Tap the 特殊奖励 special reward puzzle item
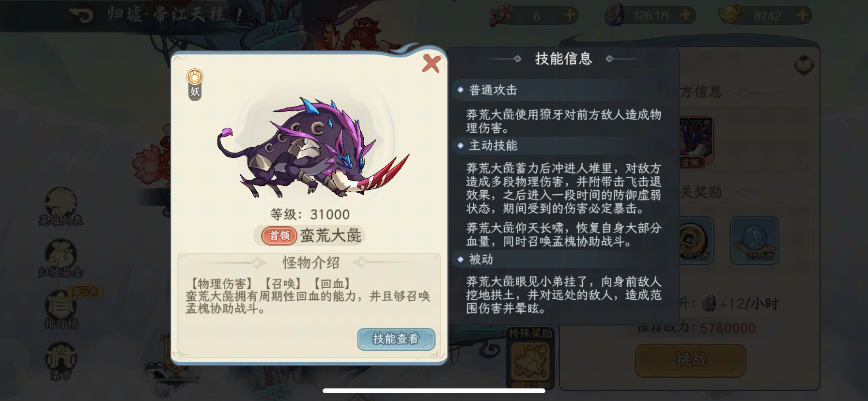 (x=530, y=359)
